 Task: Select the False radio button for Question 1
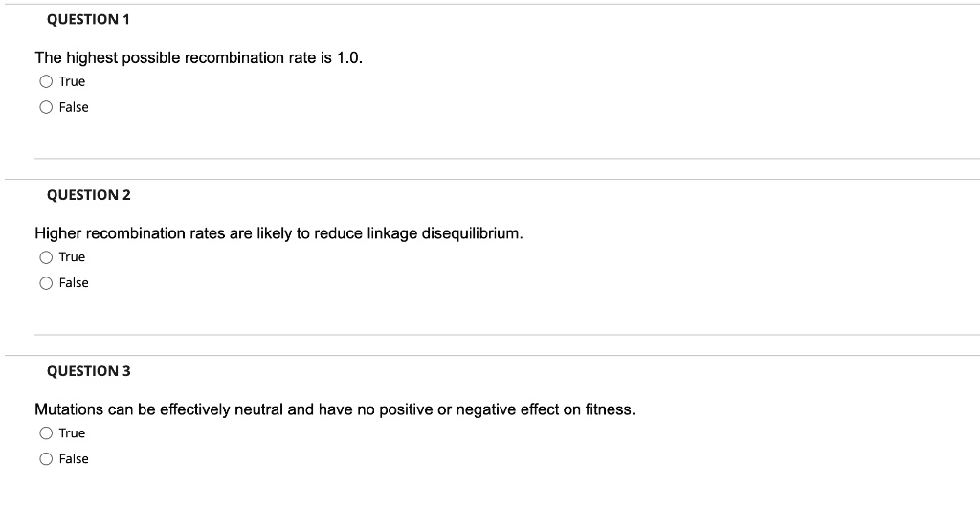point(46,107)
